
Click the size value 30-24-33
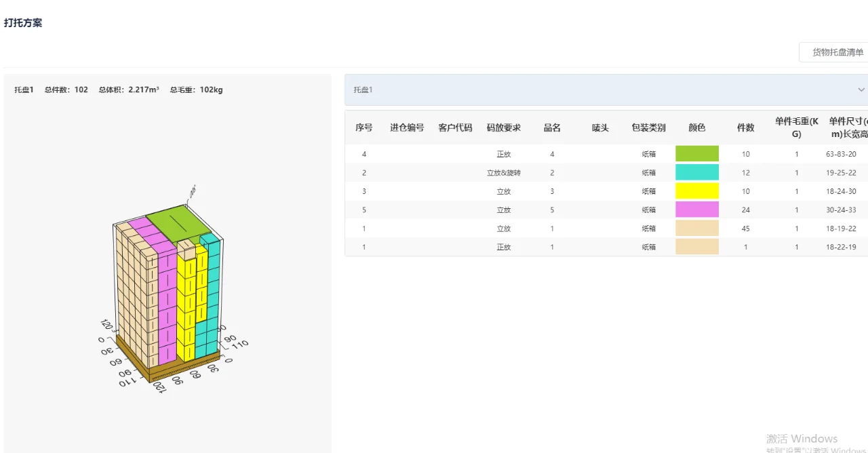click(x=841, y=210)
